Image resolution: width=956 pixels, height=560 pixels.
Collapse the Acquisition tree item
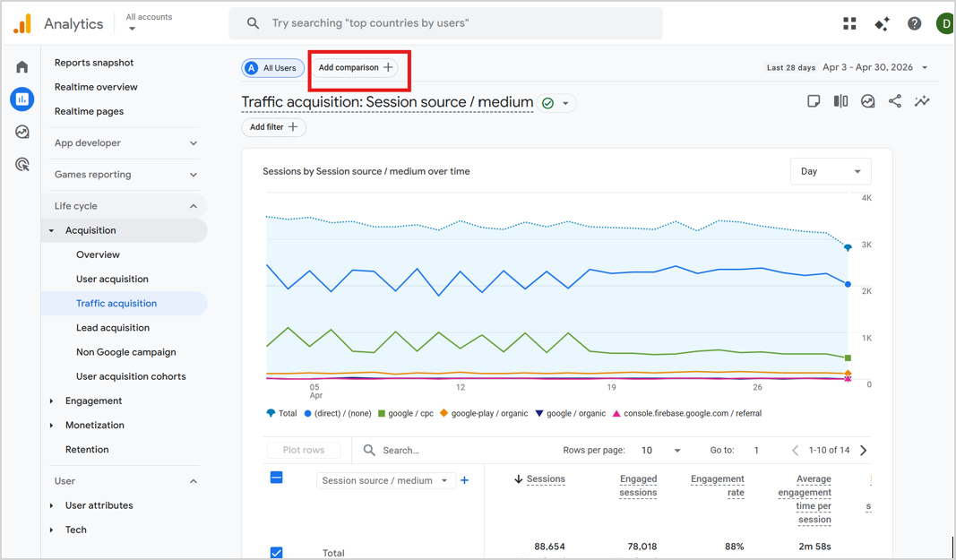(x=51, y=230)
